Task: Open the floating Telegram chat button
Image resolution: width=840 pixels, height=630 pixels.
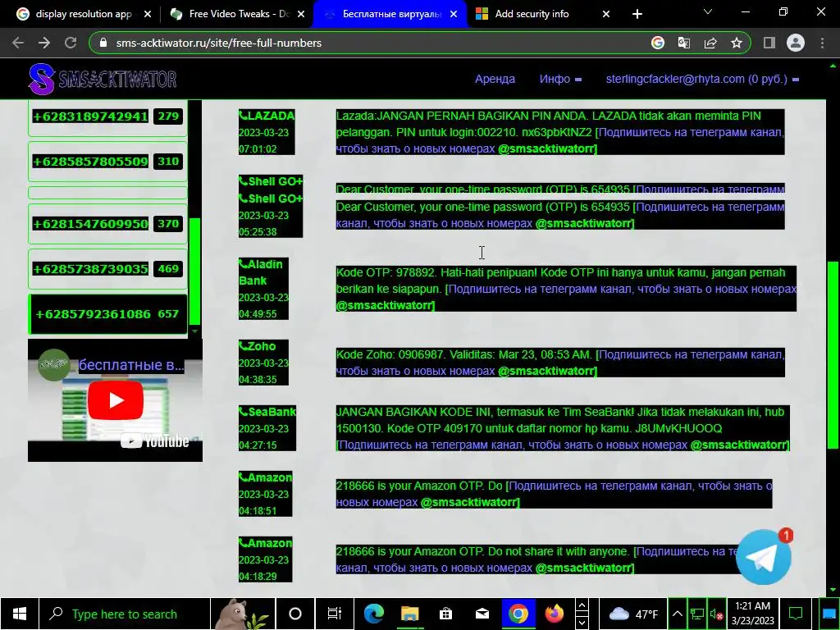Action: (764, 557)
